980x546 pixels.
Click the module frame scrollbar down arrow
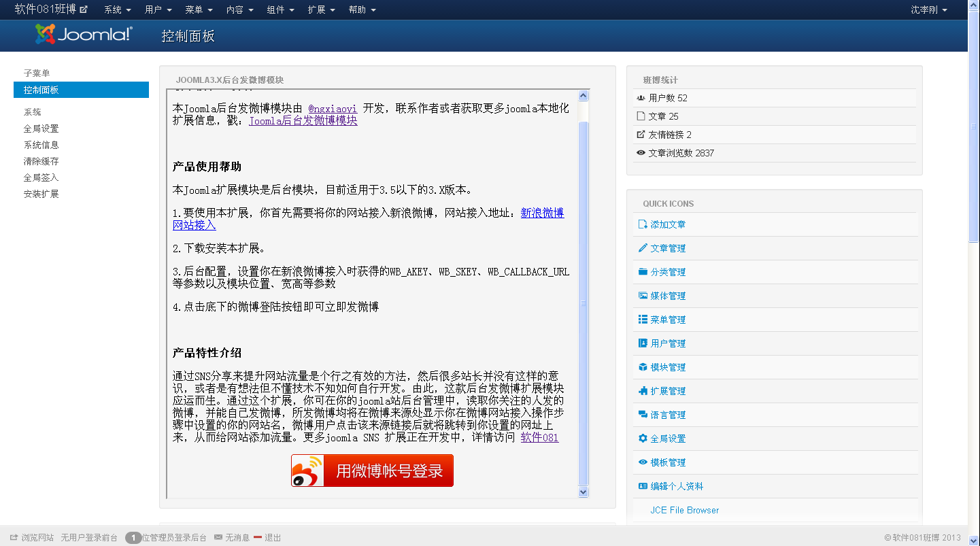583,492
